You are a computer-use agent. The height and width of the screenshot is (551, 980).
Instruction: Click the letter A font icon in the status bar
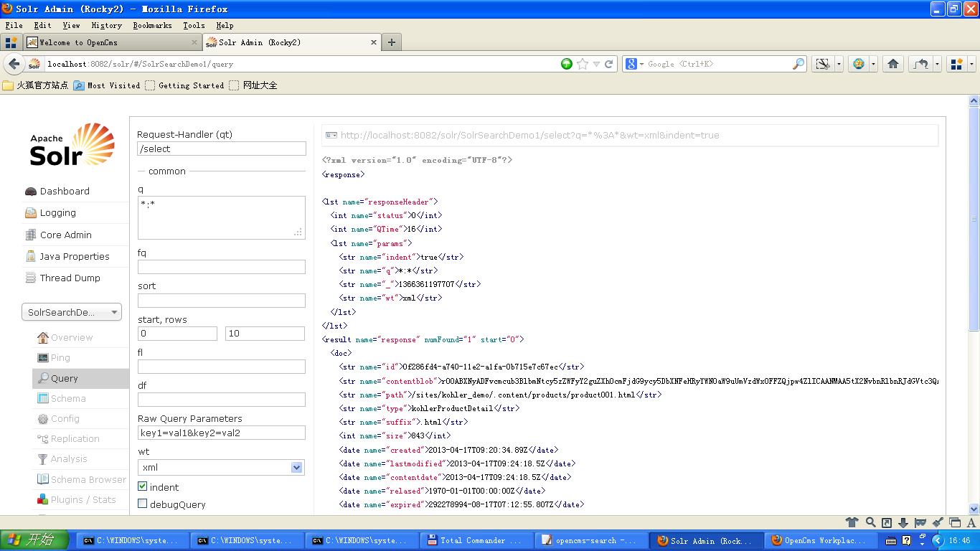971,522
